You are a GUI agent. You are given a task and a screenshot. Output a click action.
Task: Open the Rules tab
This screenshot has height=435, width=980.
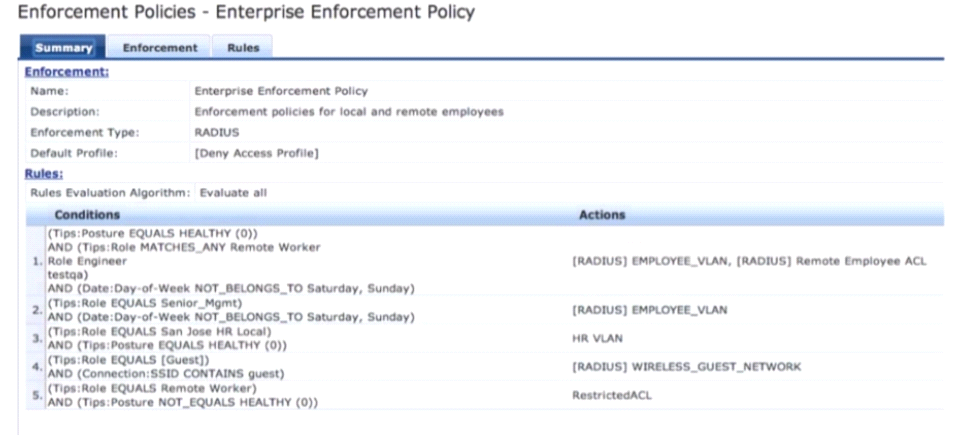[x=243, y=47]
